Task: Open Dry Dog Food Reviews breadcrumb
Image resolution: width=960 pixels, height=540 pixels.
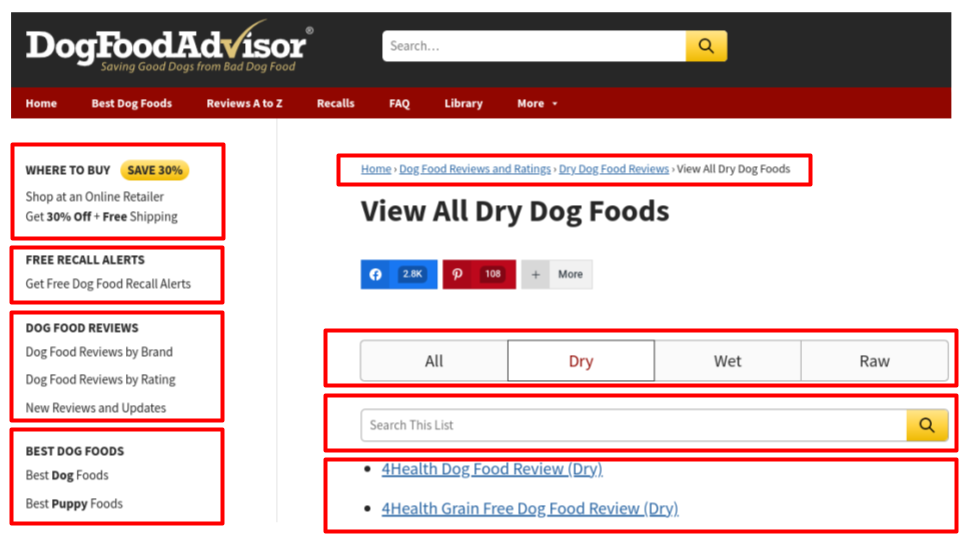Action: pyautogui.click(x=613, y=169)
